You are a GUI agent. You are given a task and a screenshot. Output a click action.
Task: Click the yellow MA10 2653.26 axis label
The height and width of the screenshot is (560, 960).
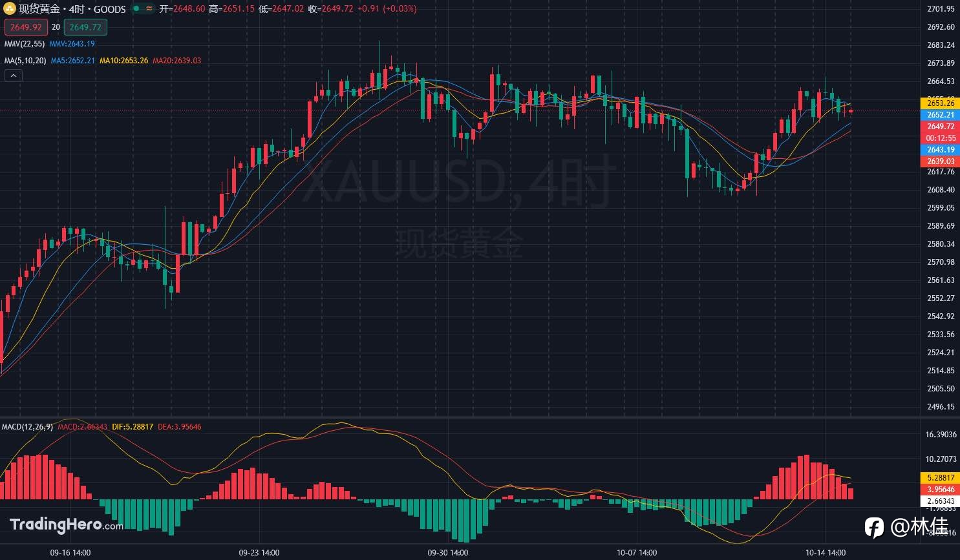point(940,103)
